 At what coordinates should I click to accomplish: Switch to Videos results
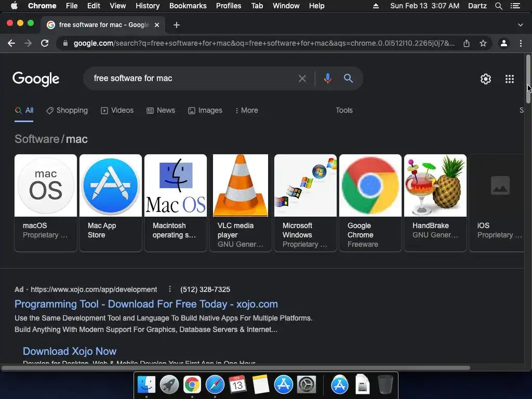pos(117,111)
